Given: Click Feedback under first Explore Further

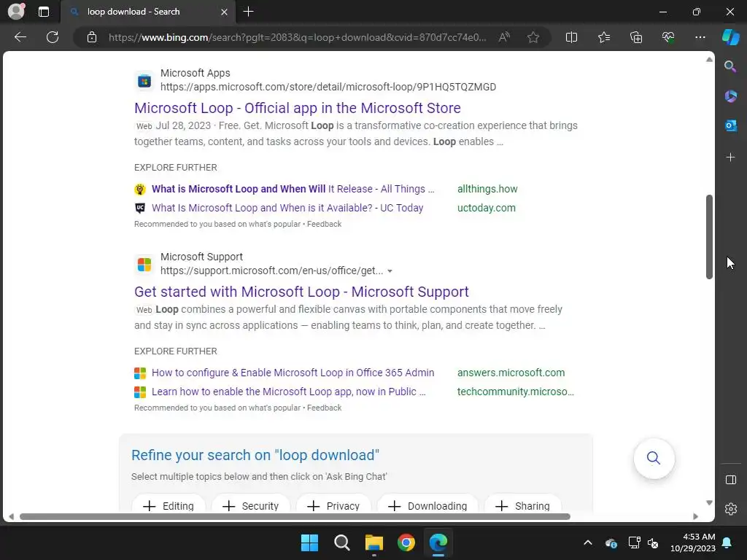Looking at the screenshot, I should (x=324, y=224).
